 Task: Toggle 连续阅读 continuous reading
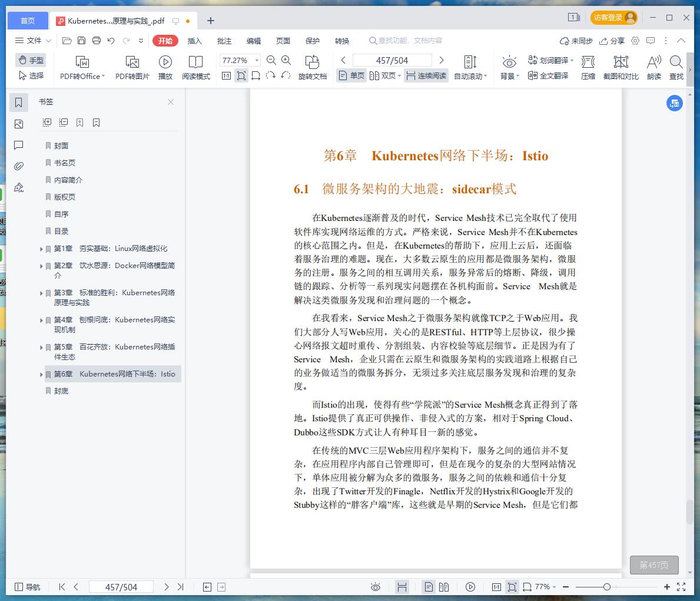(x=426, y=75)
